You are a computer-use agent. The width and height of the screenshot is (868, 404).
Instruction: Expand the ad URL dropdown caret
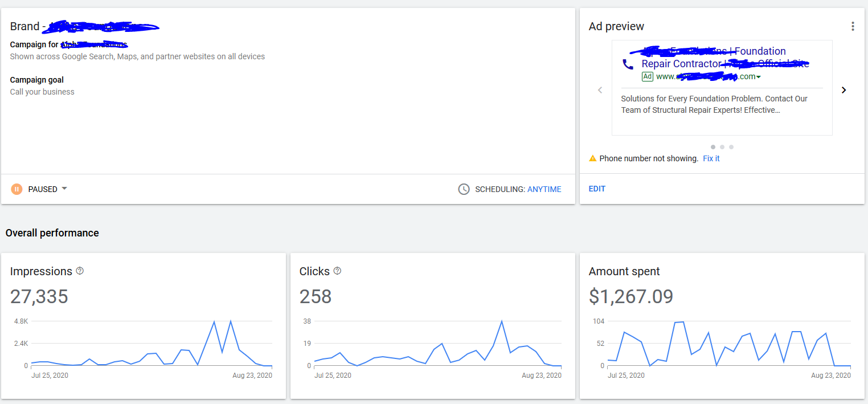coord(759,77)
